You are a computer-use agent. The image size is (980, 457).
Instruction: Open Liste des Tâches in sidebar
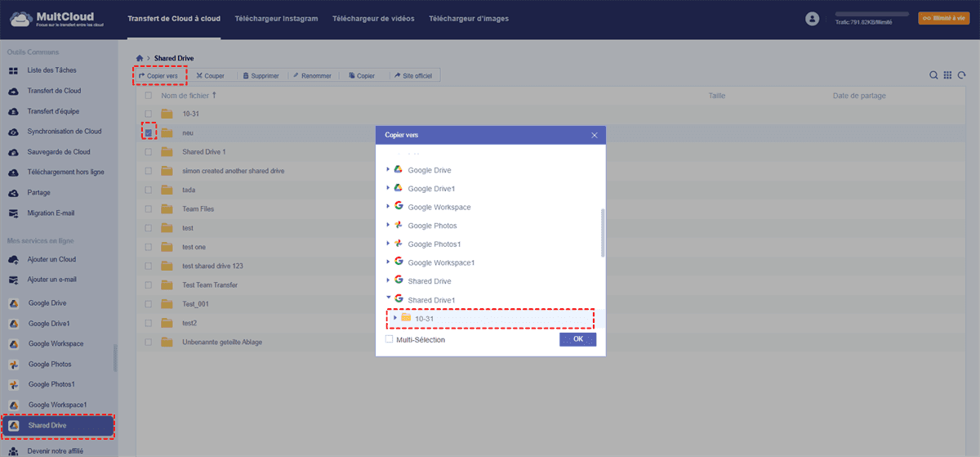click(52, 70)
